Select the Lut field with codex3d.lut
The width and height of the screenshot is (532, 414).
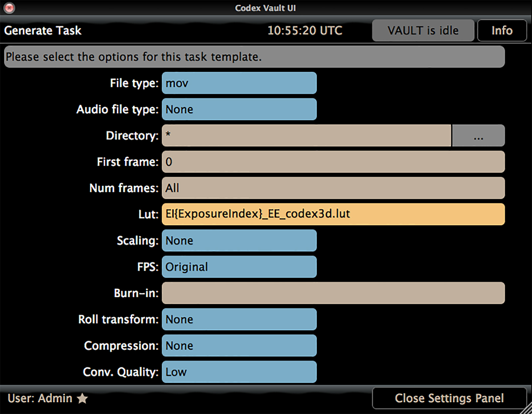(x=333, y=214)
